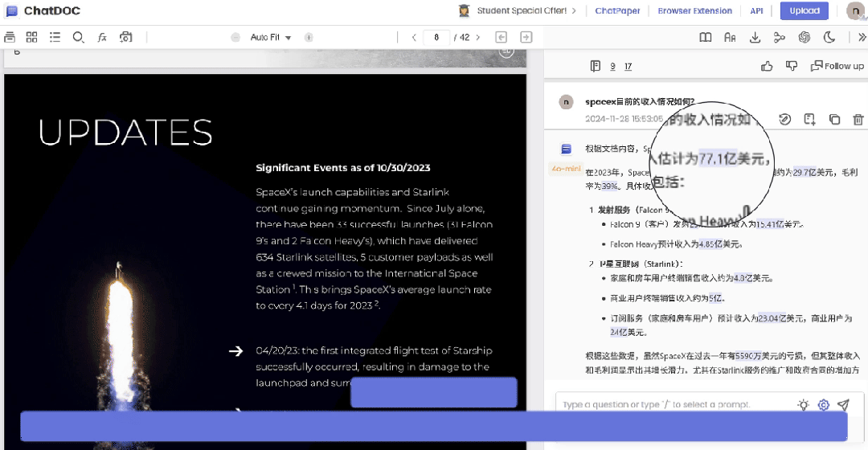Viewport: 868px width, 450px height.
Task: Like the answer with thumbs up
Action: coord(767,66)
